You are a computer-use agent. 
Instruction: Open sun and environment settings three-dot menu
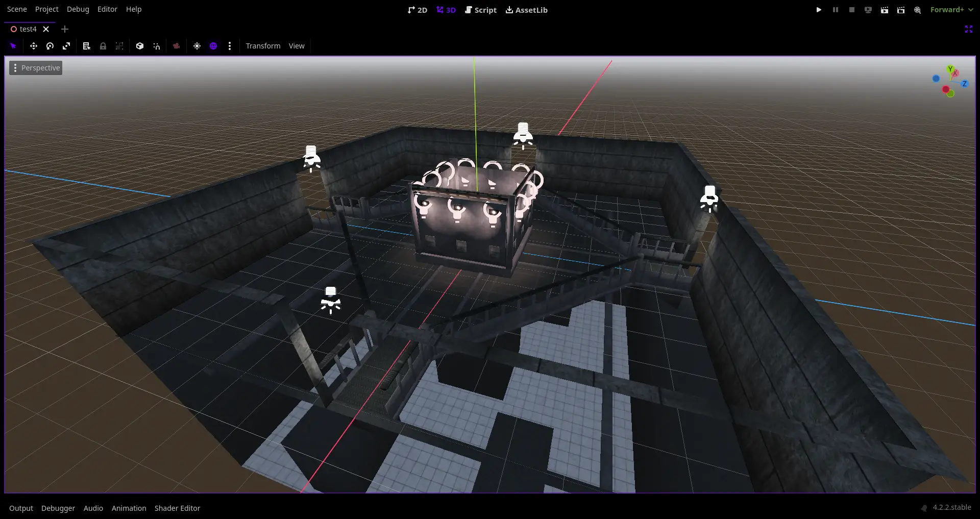point(230,46)
